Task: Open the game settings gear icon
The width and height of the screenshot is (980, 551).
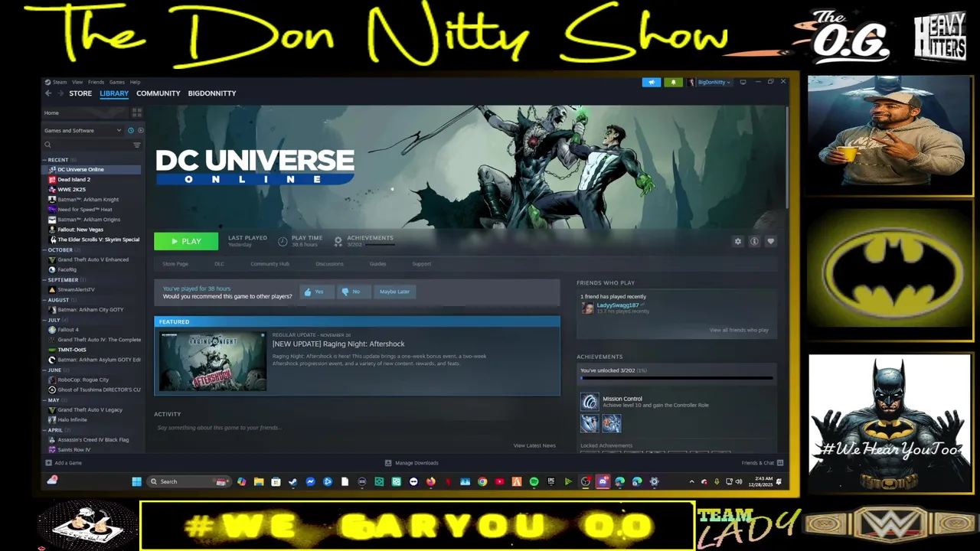Action: coord(738,241)
